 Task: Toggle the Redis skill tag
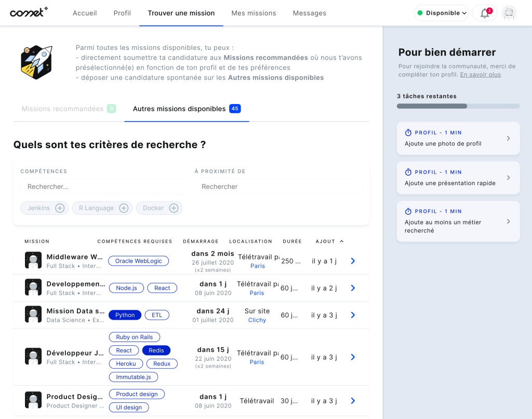[156, 350]
